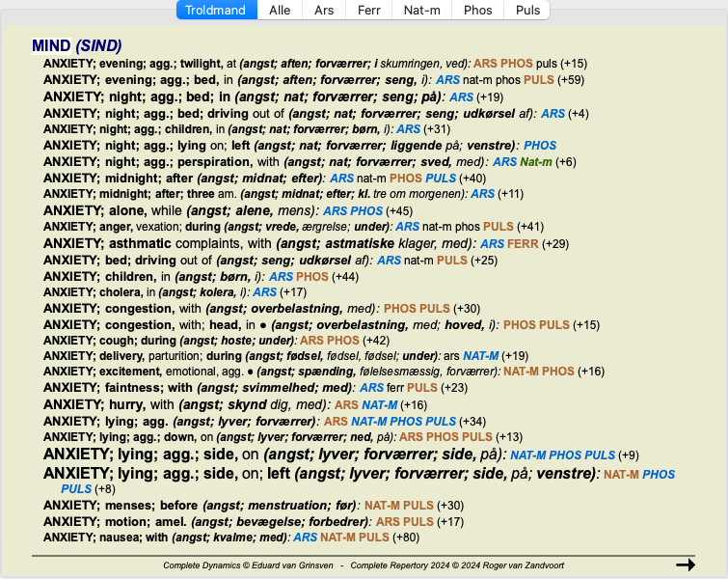Click NAT-M in delivery, parturition rubric

click(x=481, y=356)
